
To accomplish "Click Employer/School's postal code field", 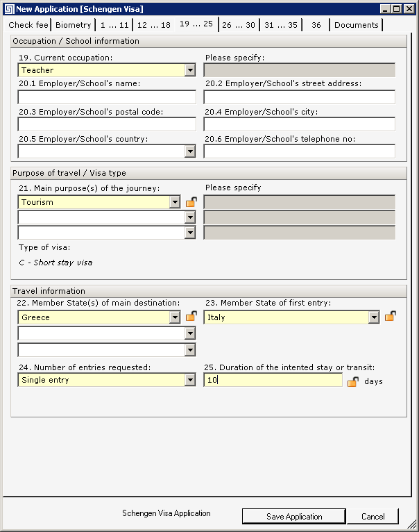I will tap(107, 124).
